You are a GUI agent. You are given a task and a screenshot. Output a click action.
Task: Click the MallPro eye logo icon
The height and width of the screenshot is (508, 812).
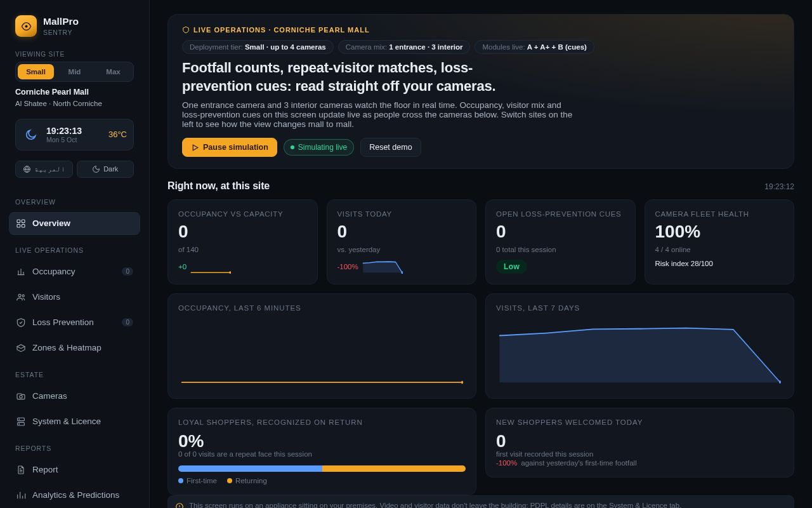26,26
